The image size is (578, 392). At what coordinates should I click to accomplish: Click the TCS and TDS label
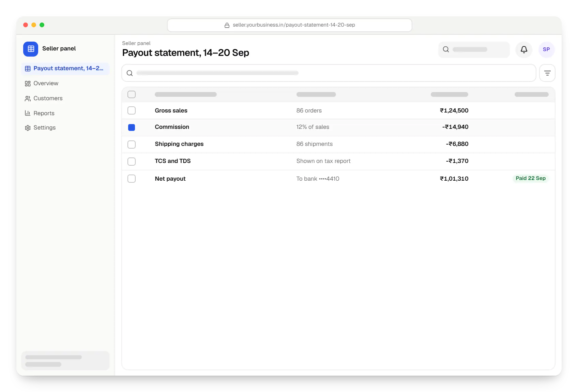point(173,161)
